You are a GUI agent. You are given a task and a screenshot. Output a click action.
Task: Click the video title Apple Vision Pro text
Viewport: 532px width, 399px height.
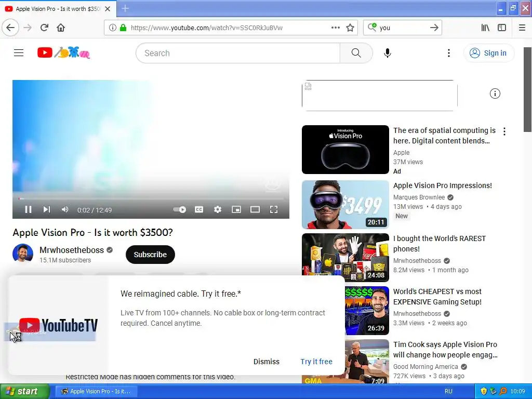click(92, 232)
